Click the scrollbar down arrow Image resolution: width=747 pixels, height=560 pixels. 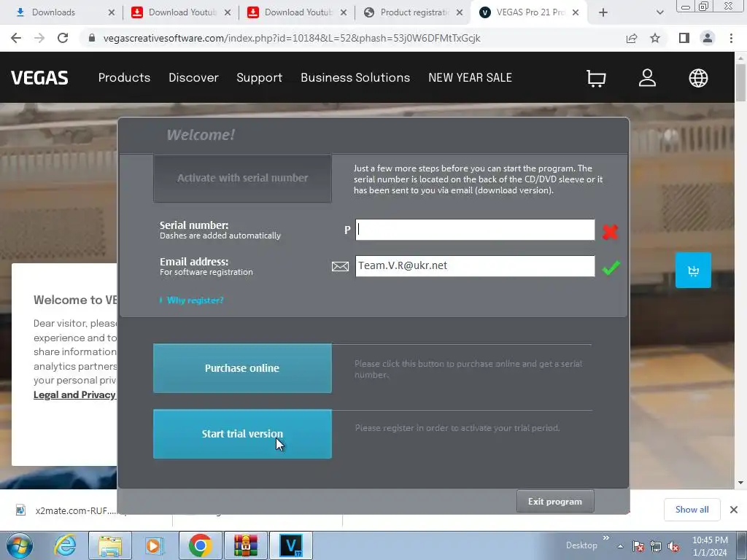[x=740, y=483]
